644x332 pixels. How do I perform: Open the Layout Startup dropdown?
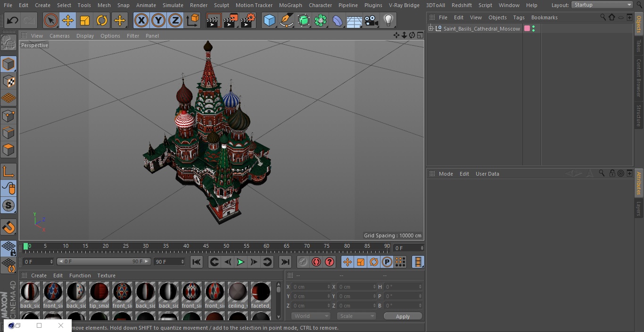[603, 5]
